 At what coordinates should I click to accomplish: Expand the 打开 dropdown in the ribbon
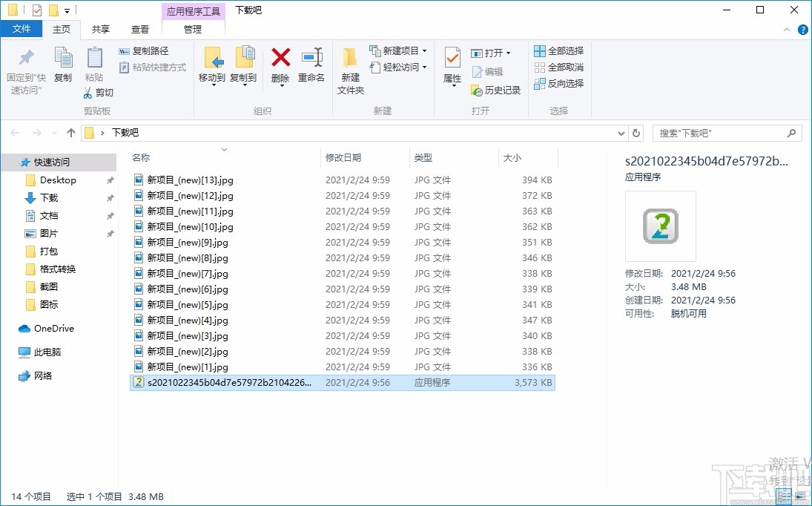coord(509,53)
